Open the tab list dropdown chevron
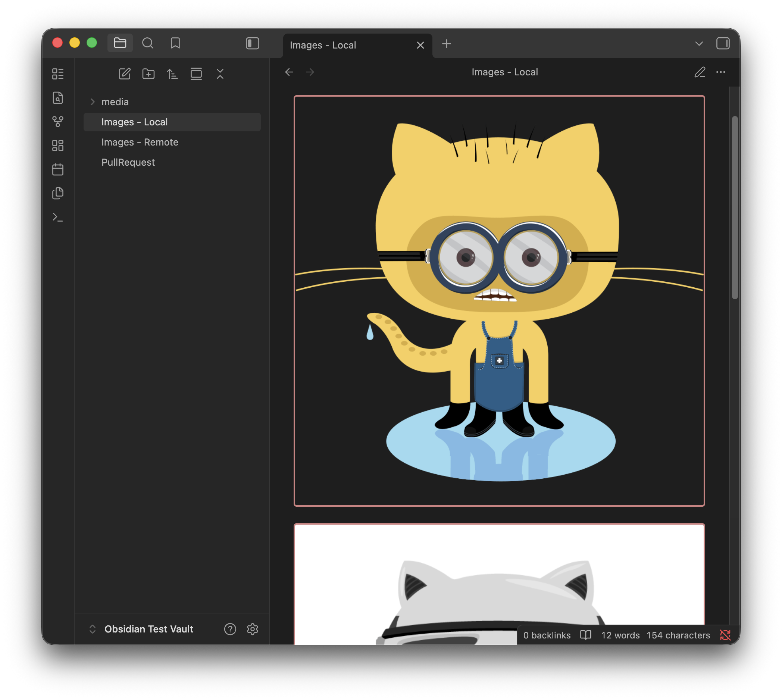782x700 pixels. pyautogui.click(x=699, y=44)
